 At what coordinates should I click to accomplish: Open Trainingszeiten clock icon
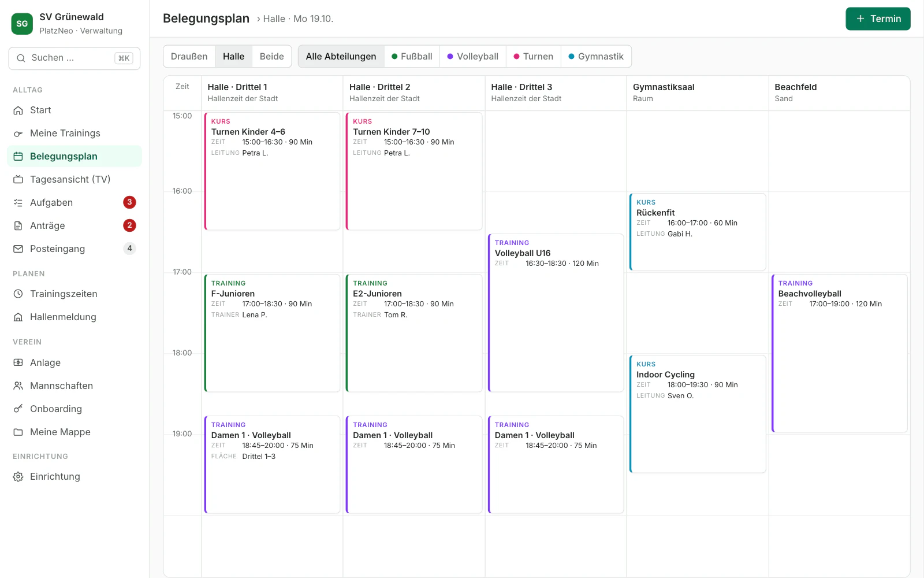(x=18, y=294)
